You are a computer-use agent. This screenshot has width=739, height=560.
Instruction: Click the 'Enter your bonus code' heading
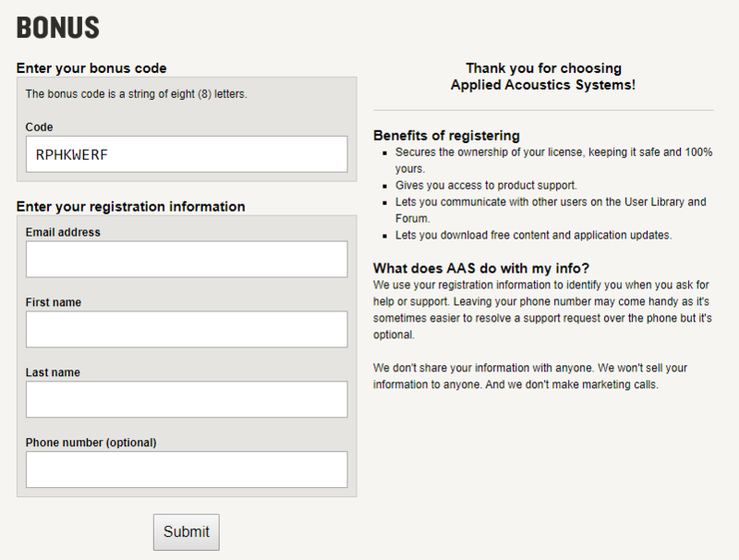click(x=91, y=68)
